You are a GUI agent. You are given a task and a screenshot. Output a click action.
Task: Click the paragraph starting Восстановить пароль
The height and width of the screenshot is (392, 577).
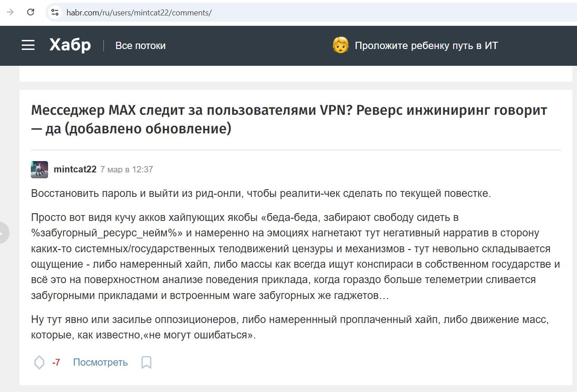click(261, 193)
